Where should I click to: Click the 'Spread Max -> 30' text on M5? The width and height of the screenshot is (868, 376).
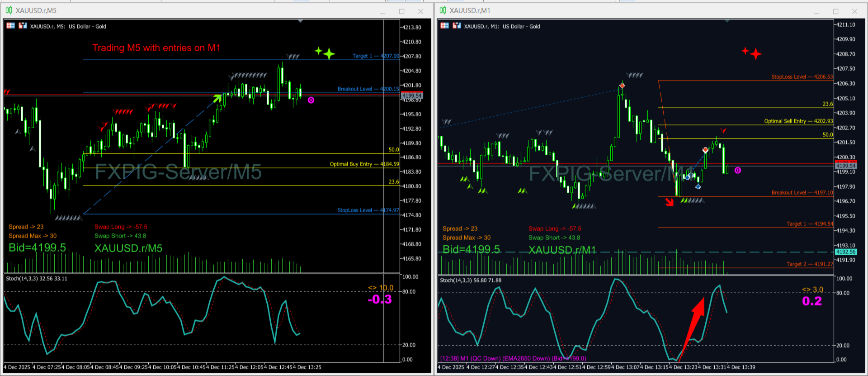[33, 236]
